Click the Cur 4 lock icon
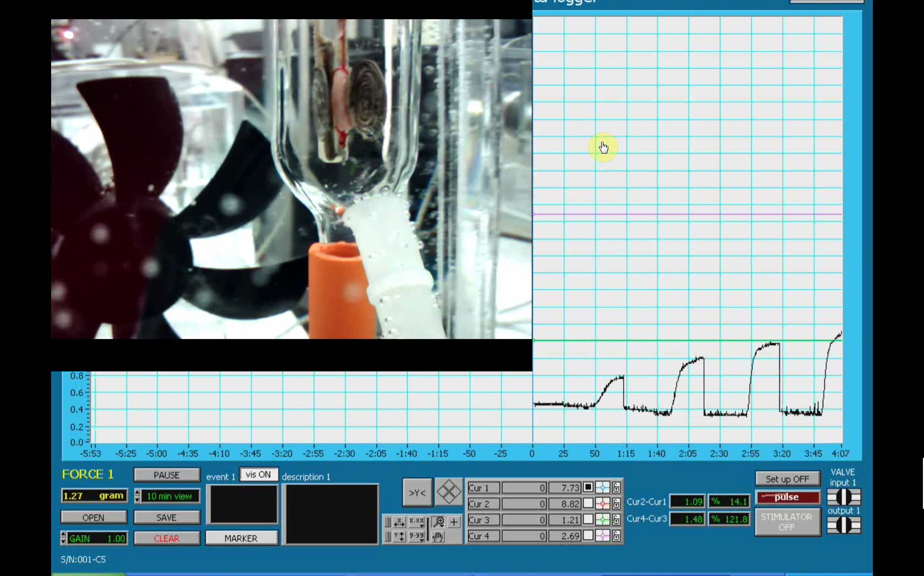Image resolution: width=924 pixels, height=576 pixels. (x=617, y=536)
